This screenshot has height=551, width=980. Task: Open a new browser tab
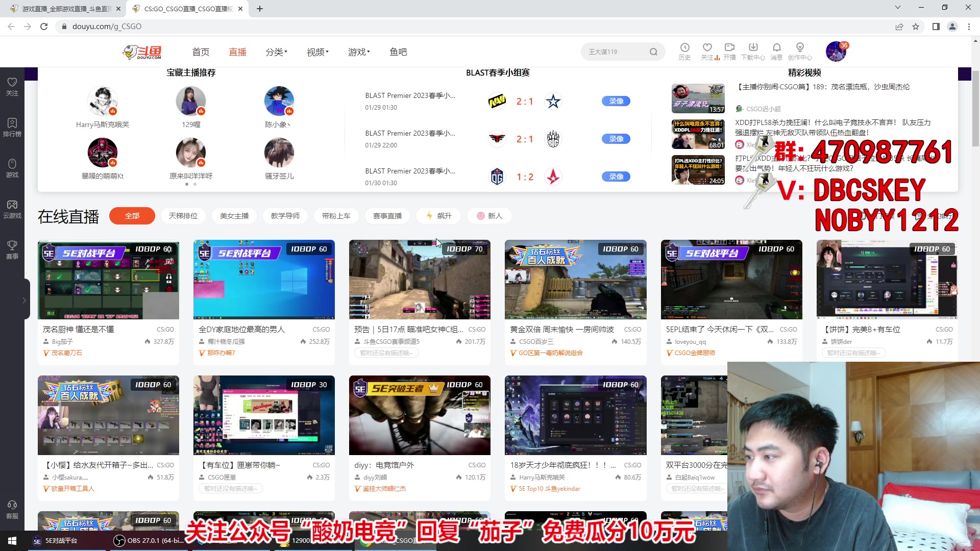click(260, 9)
